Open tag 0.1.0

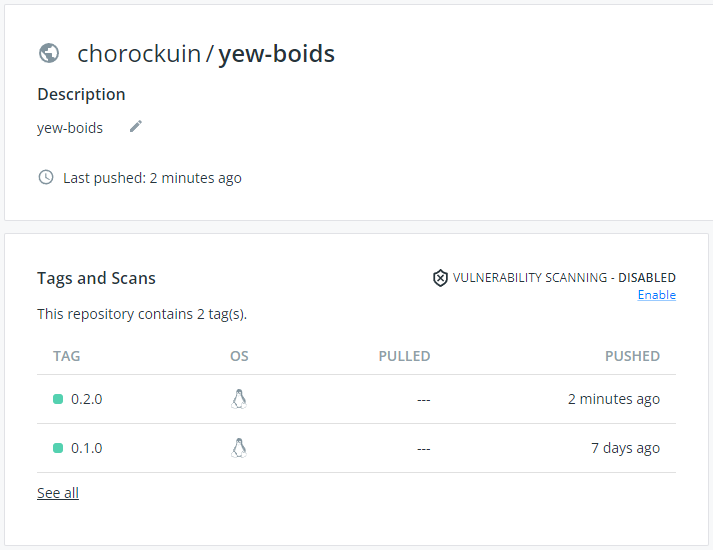tap(87, 448)
